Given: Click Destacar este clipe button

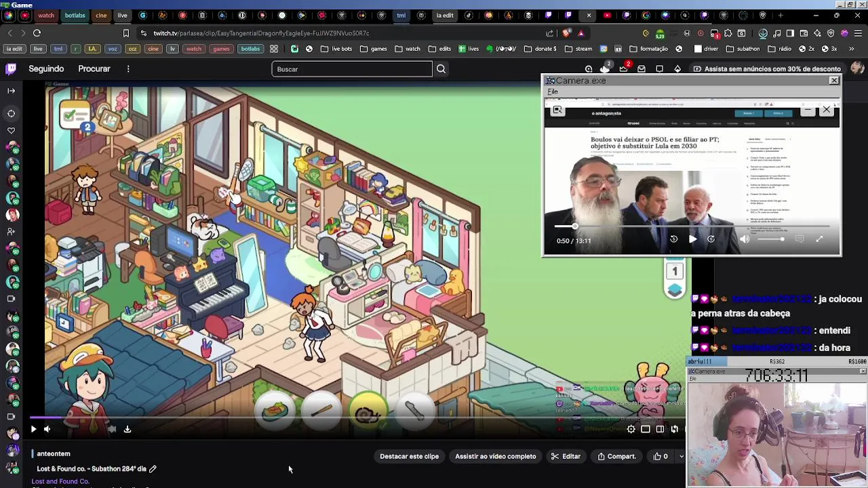Looking at the screenshot, I should click(409, 457).
